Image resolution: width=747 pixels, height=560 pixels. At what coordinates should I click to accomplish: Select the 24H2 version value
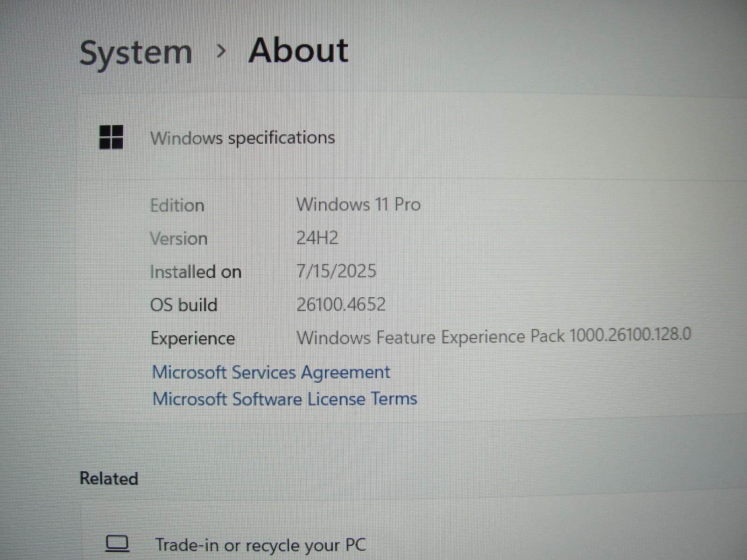point(317,238)
